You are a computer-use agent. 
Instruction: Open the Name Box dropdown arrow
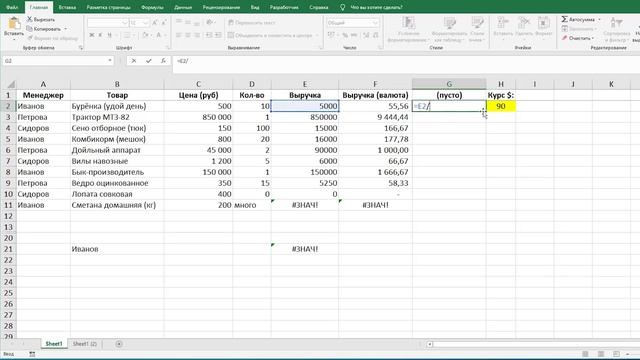110,61
